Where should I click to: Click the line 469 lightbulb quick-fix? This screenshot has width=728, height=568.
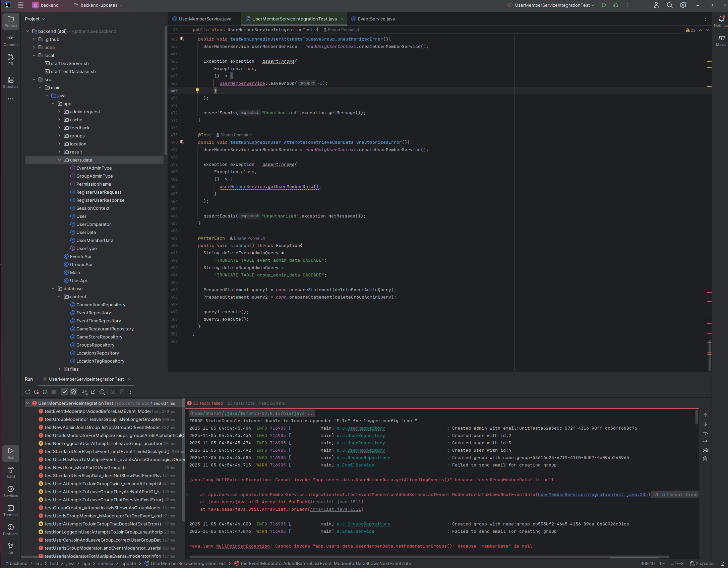(197, 90)
